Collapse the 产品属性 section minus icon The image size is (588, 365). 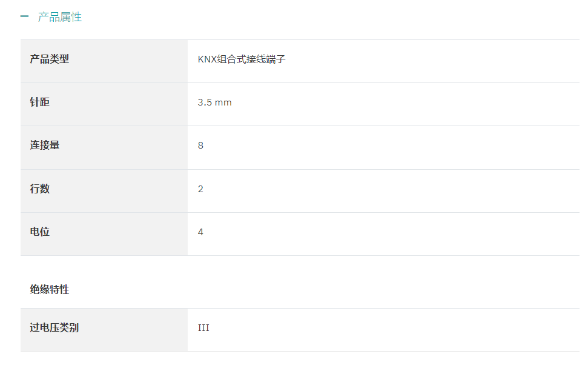pyautogui.click(x=24, y=16)
